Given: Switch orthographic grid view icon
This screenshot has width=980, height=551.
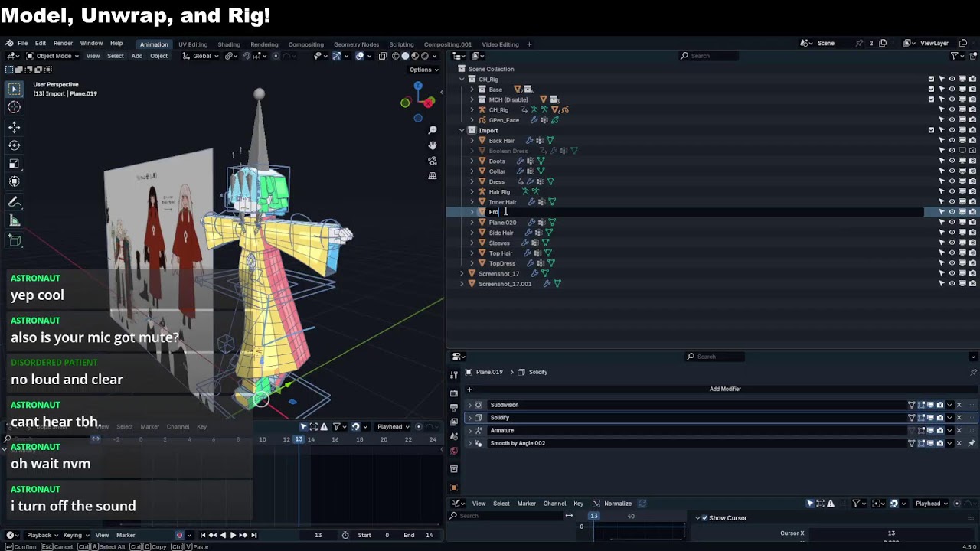Looking at the screenshot, I should click(433, 176).
